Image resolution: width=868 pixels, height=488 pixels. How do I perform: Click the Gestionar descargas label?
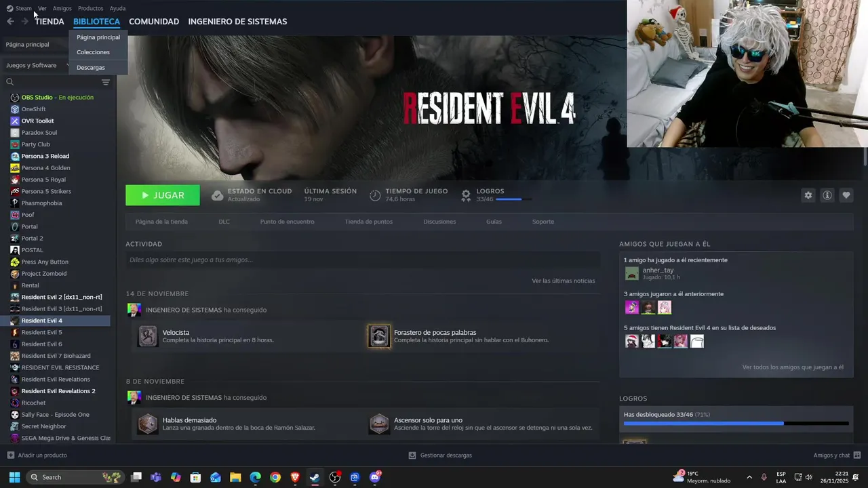coord(446,455)
